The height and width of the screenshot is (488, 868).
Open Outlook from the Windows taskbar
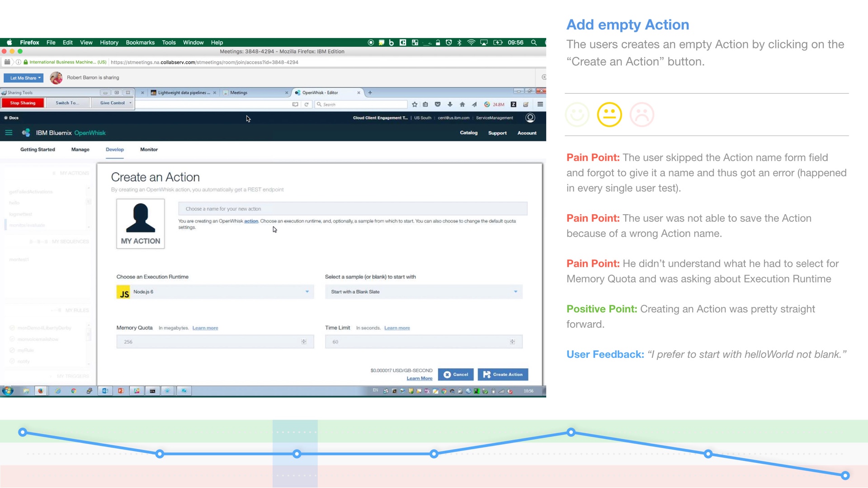(x=105, y=391)
